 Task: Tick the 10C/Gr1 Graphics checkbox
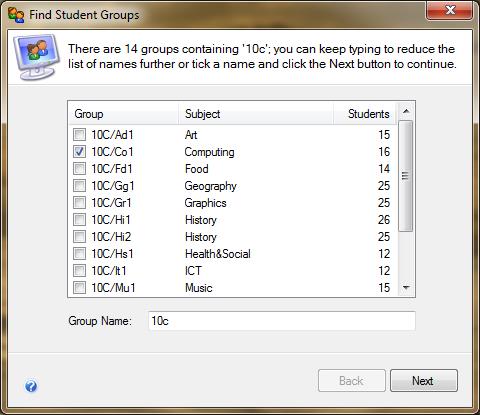(x=79, y=203)
